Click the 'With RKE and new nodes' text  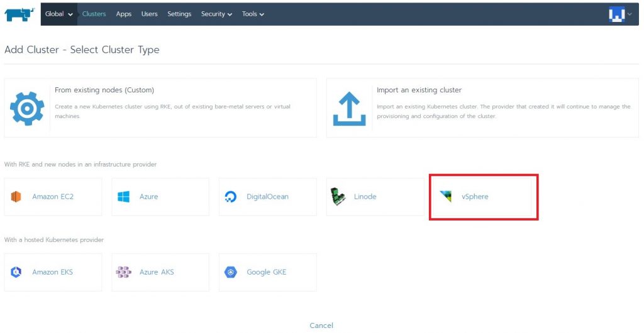[80, 165]
